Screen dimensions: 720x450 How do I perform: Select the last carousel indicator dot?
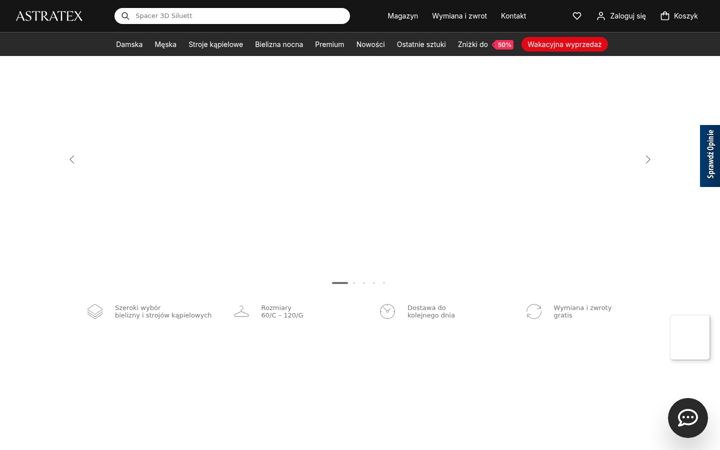coord(384,283)
